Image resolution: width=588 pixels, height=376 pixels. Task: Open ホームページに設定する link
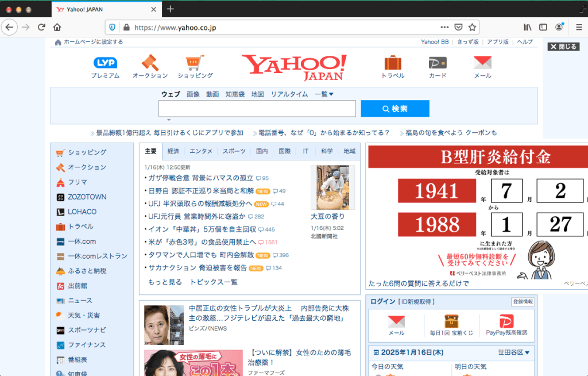(x=94, y=42)
